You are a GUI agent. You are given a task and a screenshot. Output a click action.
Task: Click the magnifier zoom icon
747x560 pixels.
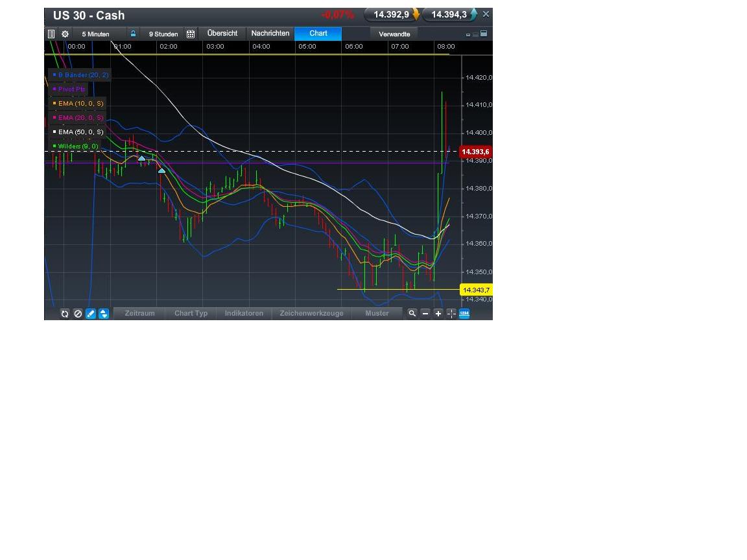click(x=412, y=313)
